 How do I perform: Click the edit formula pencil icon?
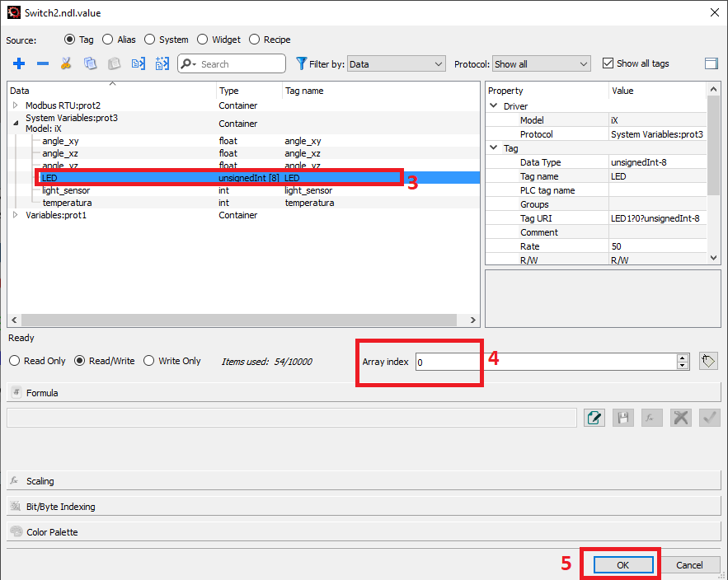click(x=594, y=418)
